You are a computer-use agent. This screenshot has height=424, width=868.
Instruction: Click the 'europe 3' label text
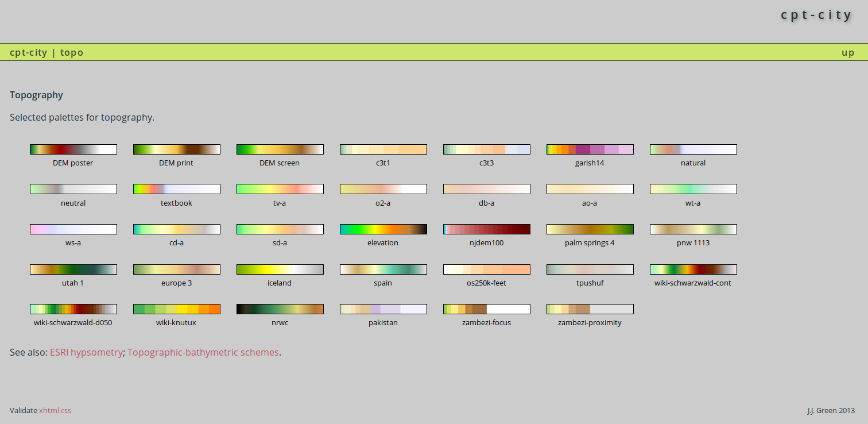176,283
